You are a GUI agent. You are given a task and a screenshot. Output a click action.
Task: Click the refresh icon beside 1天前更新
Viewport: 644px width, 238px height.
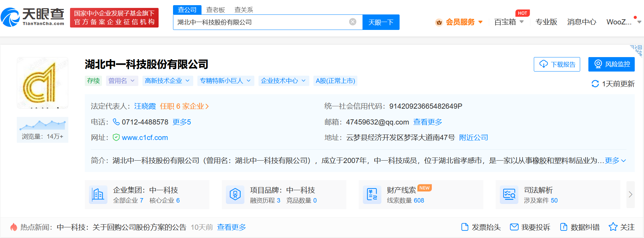point(595,84)
